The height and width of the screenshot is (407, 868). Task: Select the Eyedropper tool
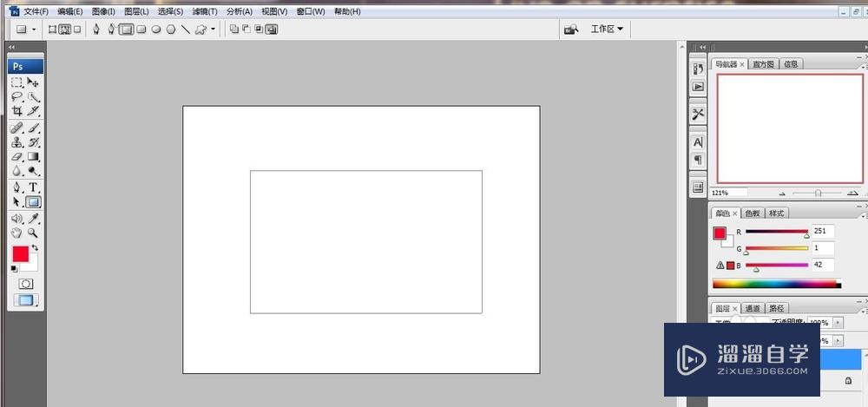[x=33, y=219]
